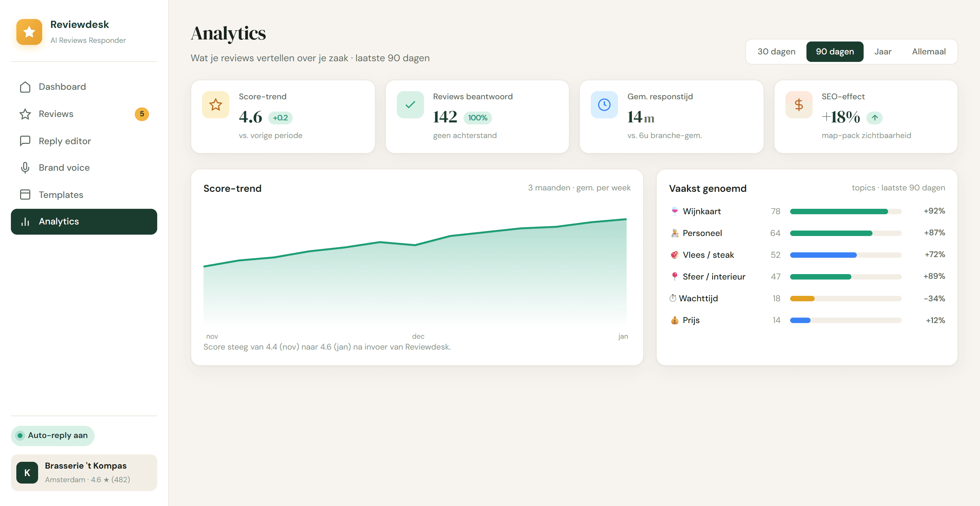Screen dimensions: 980x506
Task: Click the 'Sfeer / interieur' topic label
Action: [714, 277]
